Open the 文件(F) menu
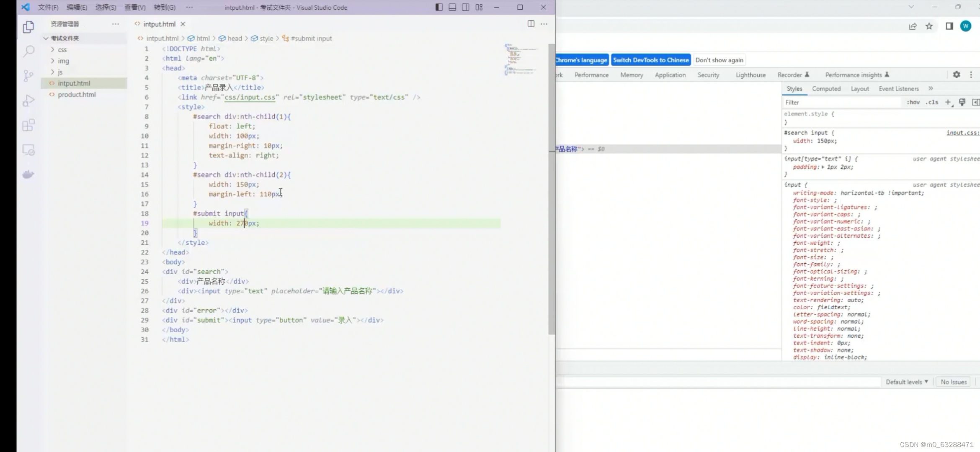 coord(48,7)
